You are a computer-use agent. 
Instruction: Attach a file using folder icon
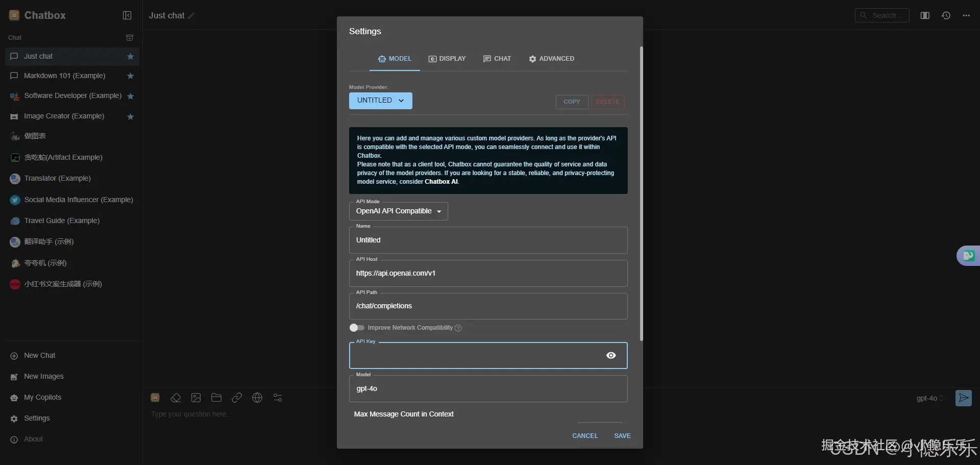216,398
